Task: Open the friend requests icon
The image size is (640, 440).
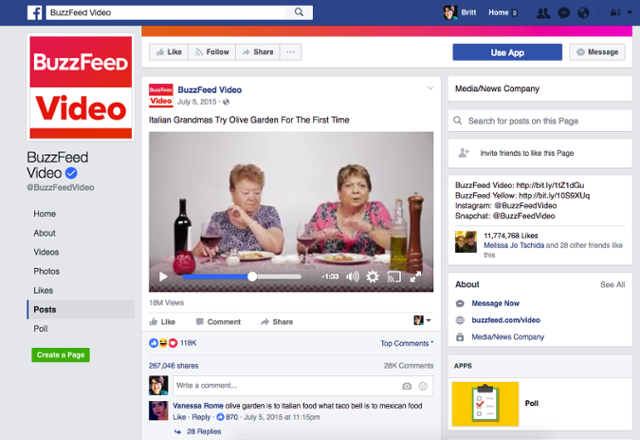Action: click(543, 13)
